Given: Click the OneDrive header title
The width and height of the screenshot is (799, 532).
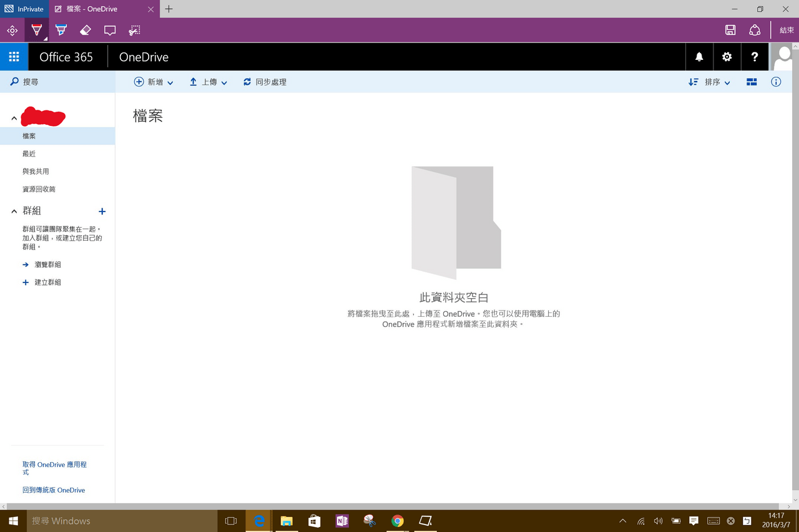Looking at the screenshot, I should click(144, 57).
